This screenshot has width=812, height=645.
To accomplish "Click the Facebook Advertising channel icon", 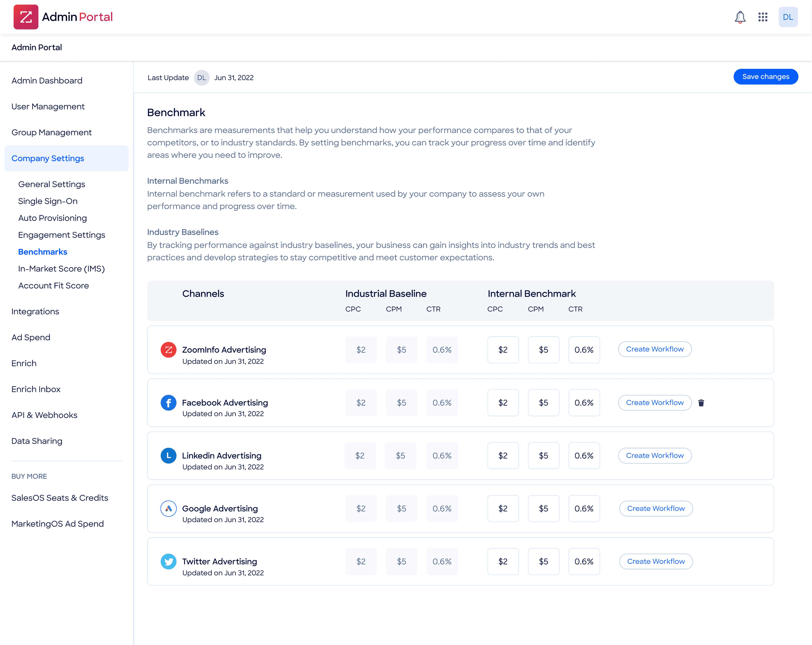I will coord(168,403).
